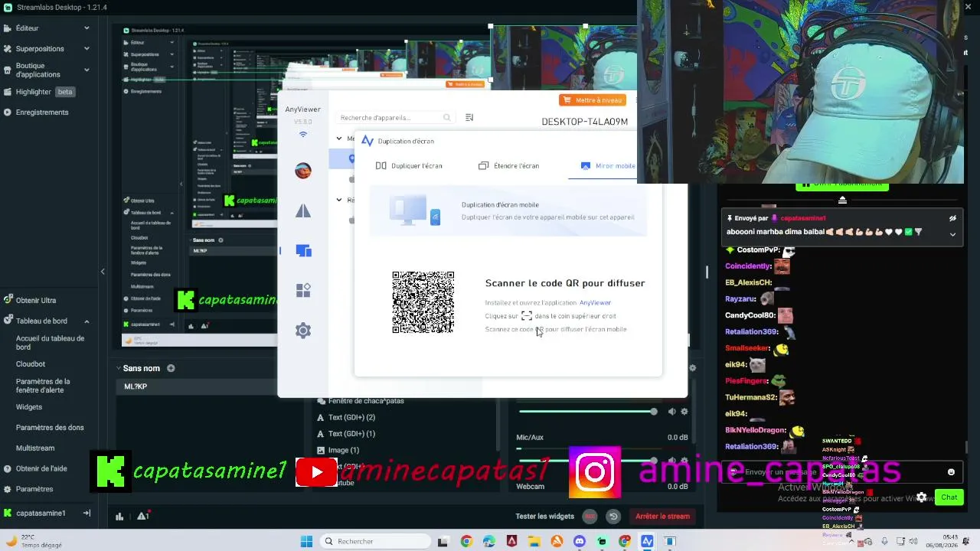Focus the Recherche d'appareils search field

[395, 118]
